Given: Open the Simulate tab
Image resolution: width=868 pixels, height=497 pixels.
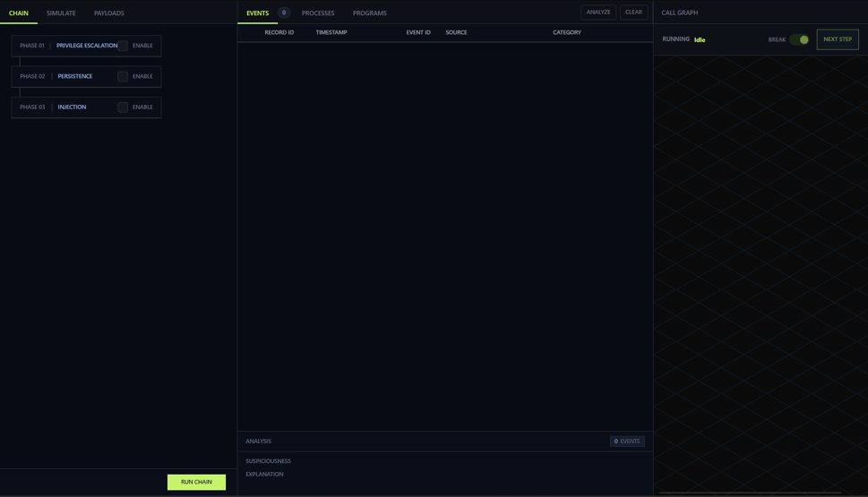Looking at the screenshot, I should [61, 13].
